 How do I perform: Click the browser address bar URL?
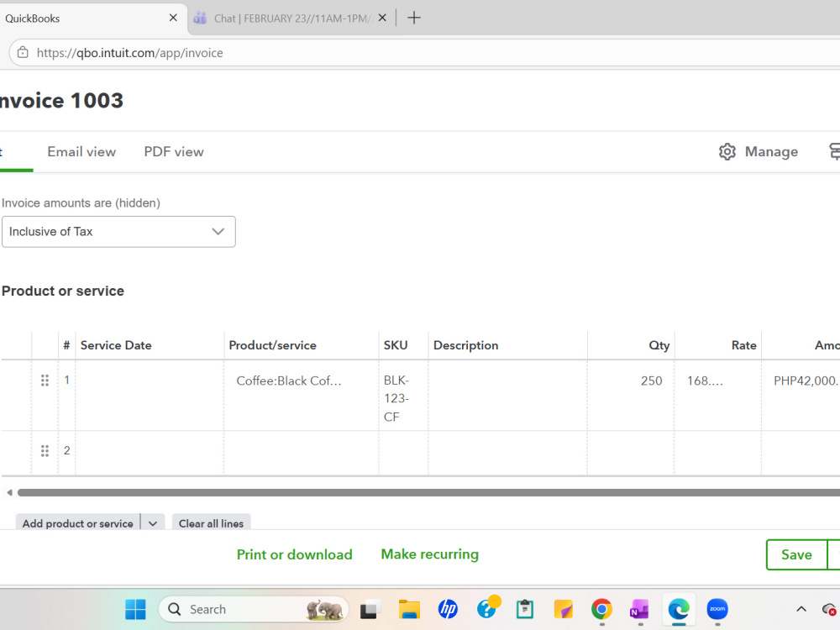click(x=129, y=52)
